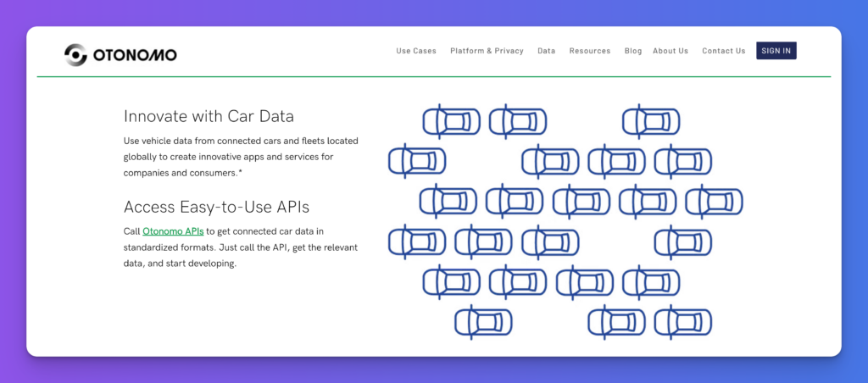Image resolution: width=868 pixels, height=383 pixels.
Task: Click the SIGN IN button
Action: (x=776, y=50)
